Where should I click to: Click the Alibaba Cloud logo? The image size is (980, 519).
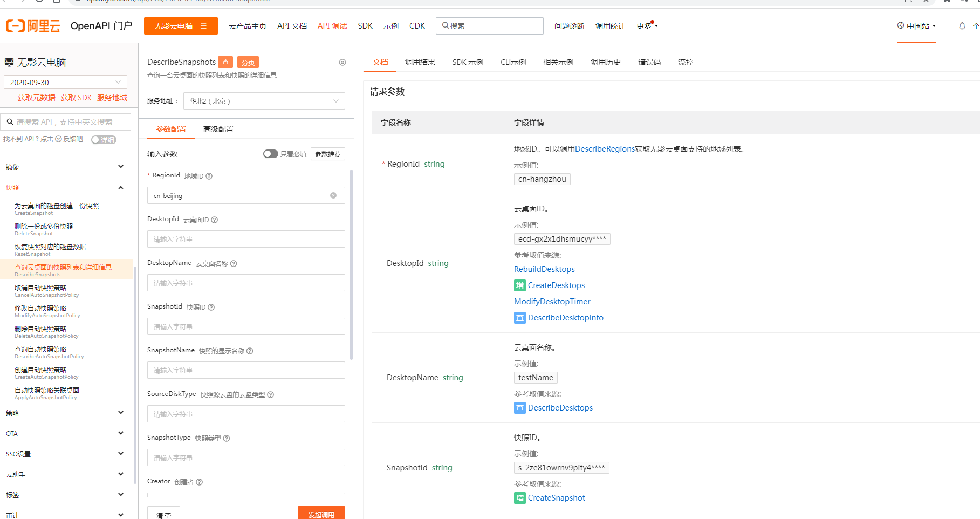point(33,26)
